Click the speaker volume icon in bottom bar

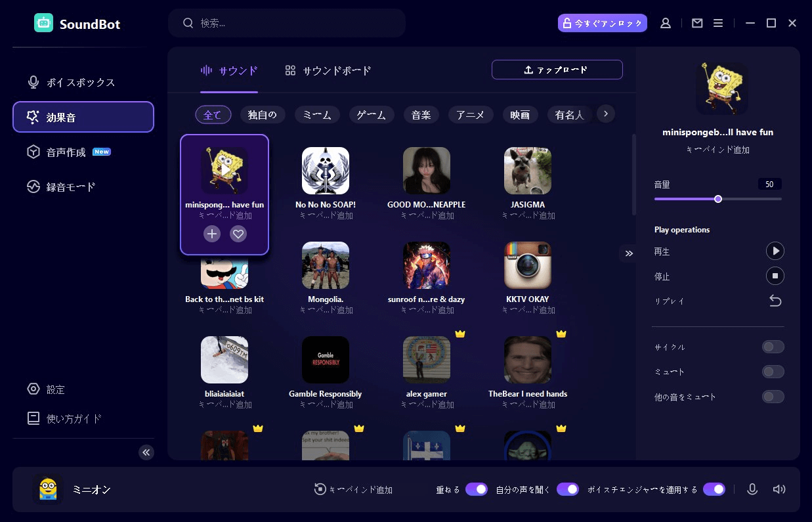point(779,489)
